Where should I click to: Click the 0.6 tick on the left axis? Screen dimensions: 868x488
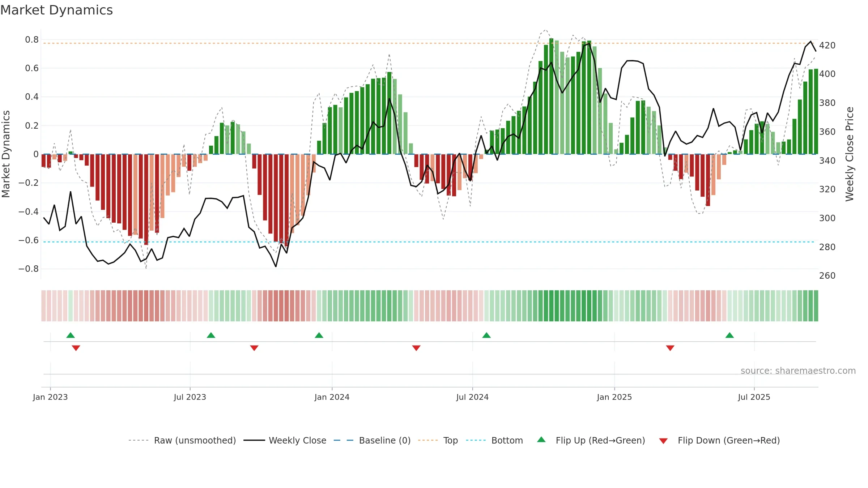tap(32, 68)
